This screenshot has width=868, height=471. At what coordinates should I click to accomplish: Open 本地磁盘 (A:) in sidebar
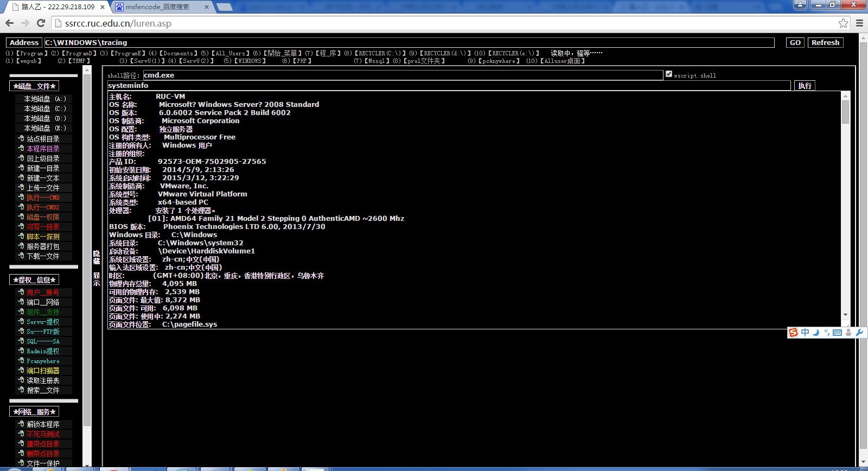pos(45,99)
